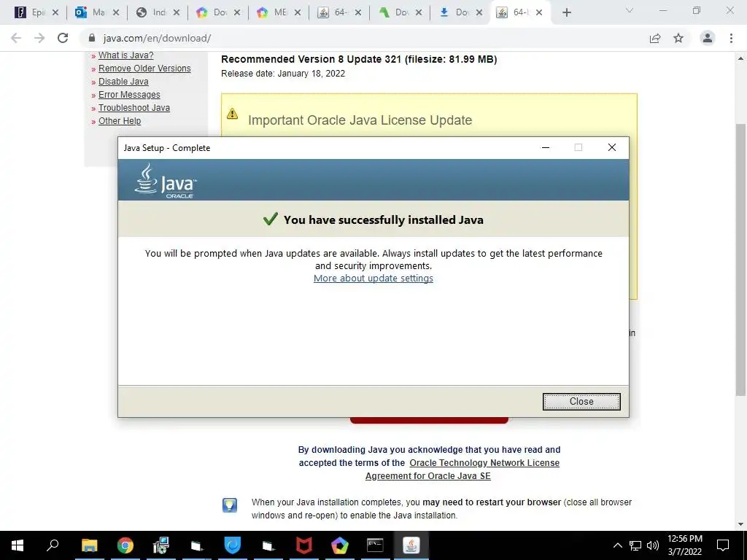The image size is (747, 560).
Task: Open the clock showing 12:56 PM
Action: click(x=684, y=545)
